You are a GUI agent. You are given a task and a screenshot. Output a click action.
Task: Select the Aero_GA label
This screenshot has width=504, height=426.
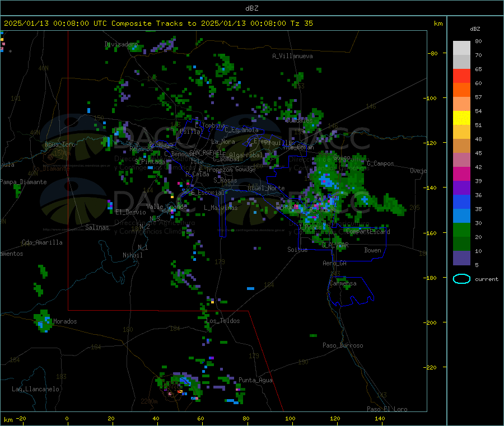point(335,263)
